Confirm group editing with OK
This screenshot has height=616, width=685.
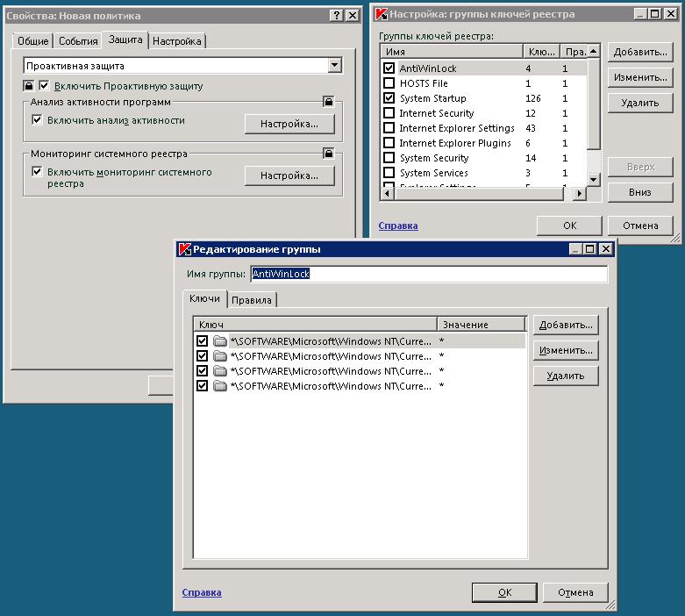pos(504,592)
